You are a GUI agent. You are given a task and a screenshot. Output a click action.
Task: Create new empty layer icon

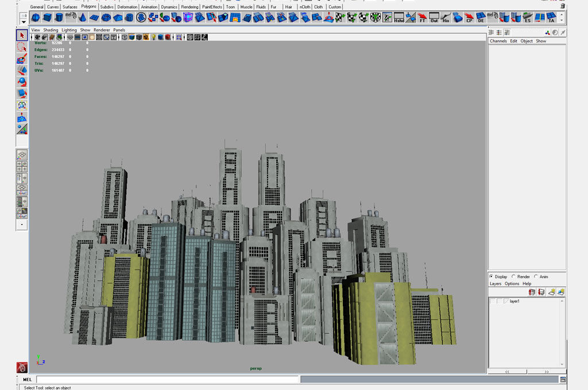click(x=551, y=292)
